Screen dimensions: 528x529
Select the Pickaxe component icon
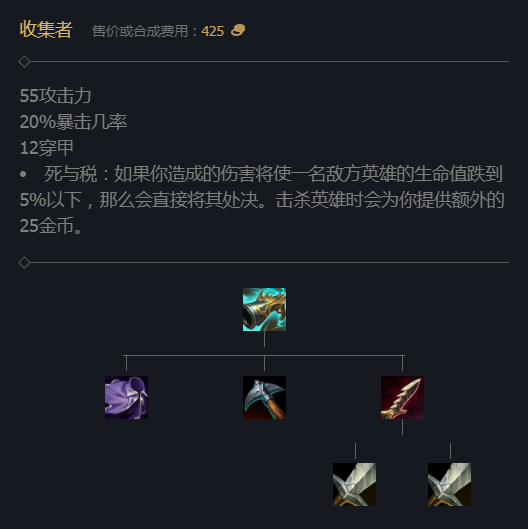click(264, 397)
